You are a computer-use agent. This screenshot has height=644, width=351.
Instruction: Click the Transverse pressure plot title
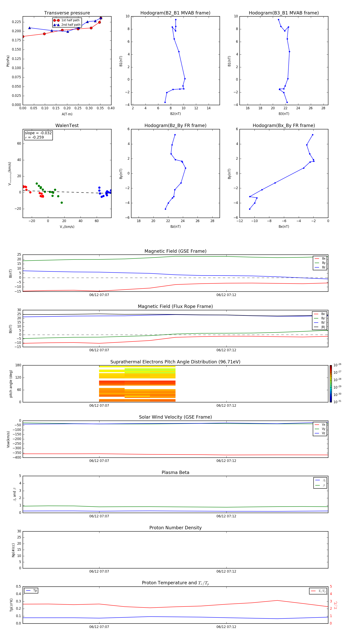tap(67, 13)
